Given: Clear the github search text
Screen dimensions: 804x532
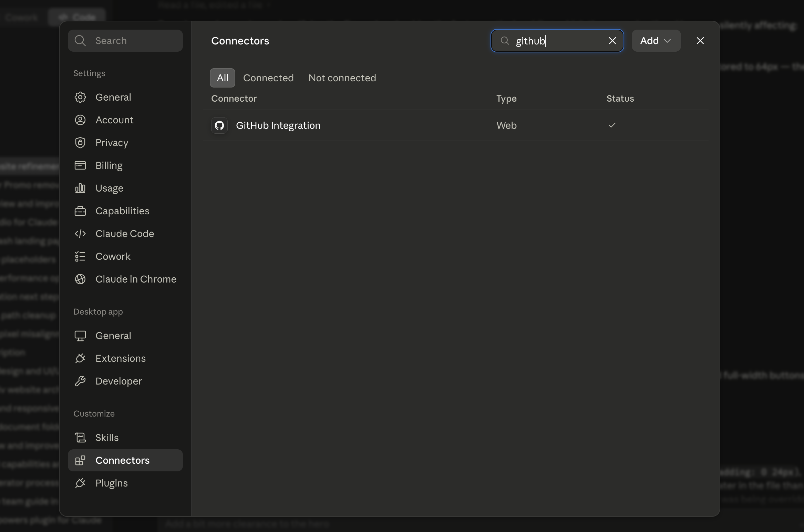Looking at the screenshot, I should click(x=612, y=41).
